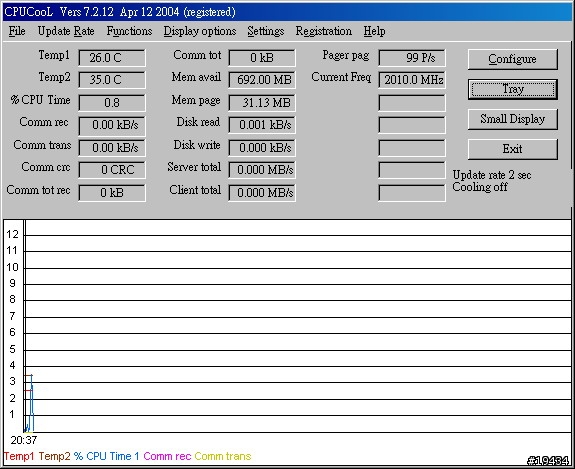
Task: Open the Display options menu
Action: tap(200, 31)
